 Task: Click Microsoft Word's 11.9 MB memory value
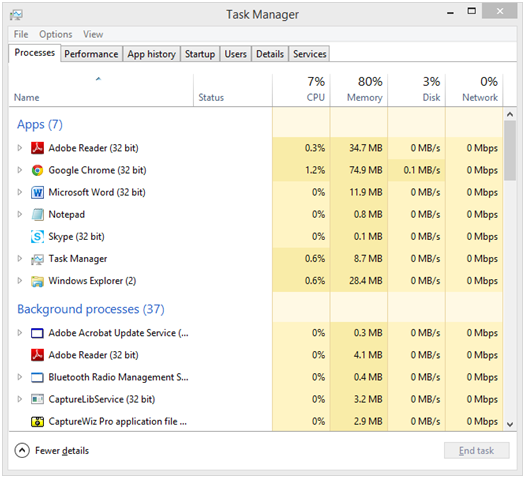pos(366,192)
